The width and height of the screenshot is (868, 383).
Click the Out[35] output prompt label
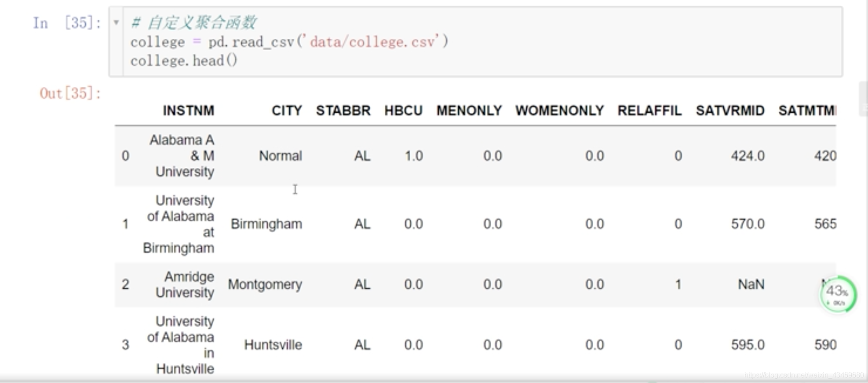pyautogui.click(x=70, y=93)
